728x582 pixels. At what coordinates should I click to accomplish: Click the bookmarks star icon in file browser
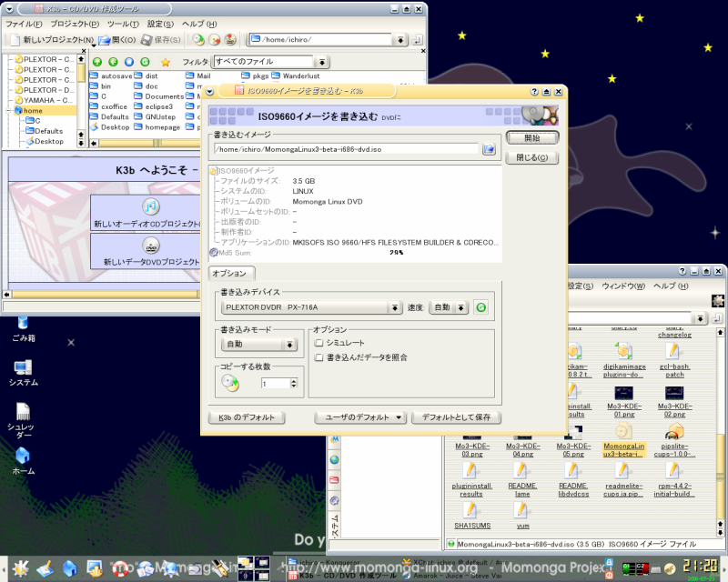166,62
